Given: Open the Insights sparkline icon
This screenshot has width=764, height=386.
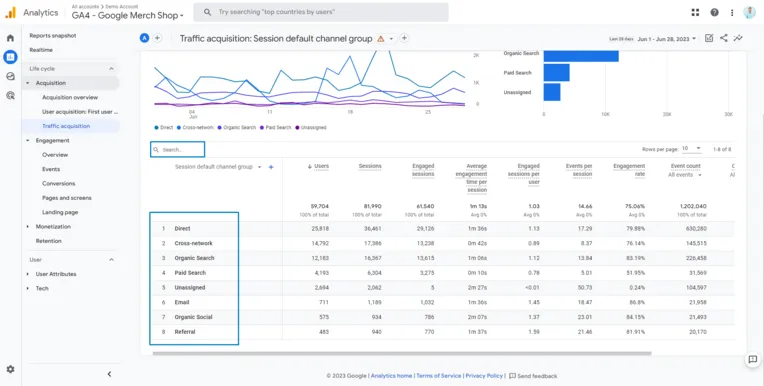Looking at the screenshot, I should (739, 38).
